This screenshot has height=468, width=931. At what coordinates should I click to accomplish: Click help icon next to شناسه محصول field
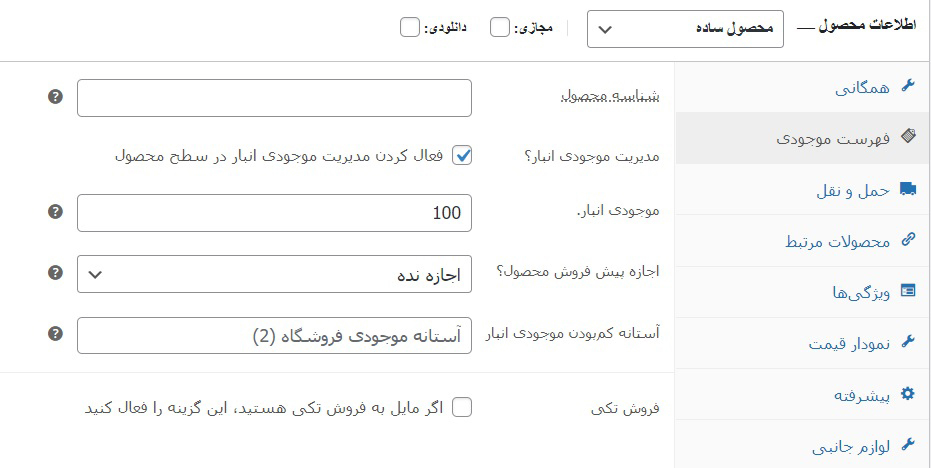coord(55,96)
